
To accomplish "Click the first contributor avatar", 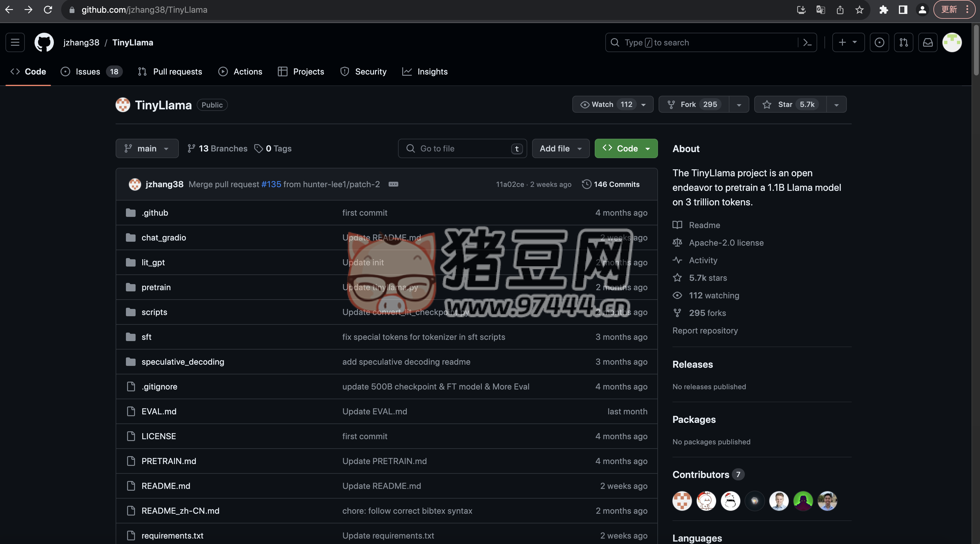I will click(682, 501).
